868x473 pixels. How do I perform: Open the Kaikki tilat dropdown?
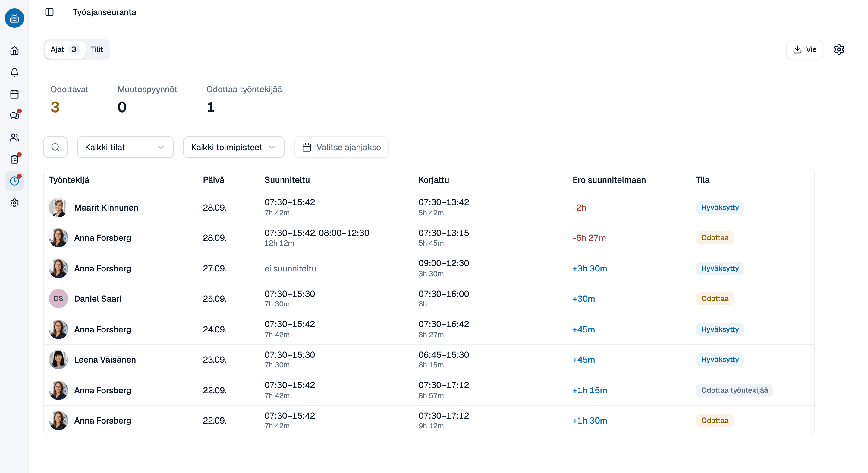coord(125,147)
